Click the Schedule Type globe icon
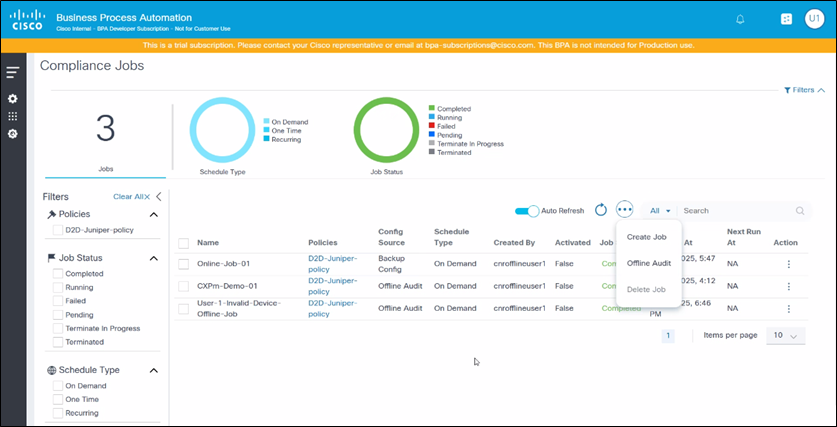The image size is (837, 427). [x=51, y=370]
